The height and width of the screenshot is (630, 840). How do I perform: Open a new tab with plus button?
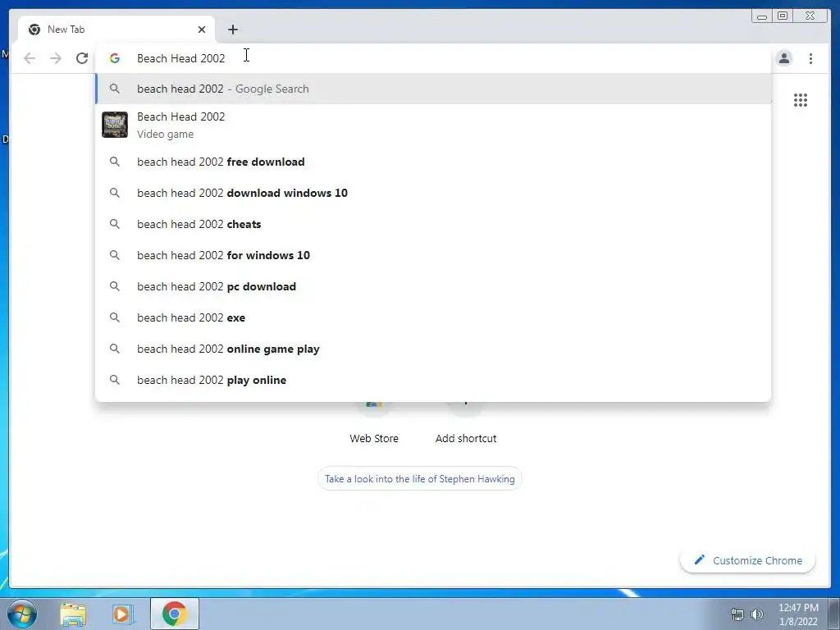pos(232,30)
